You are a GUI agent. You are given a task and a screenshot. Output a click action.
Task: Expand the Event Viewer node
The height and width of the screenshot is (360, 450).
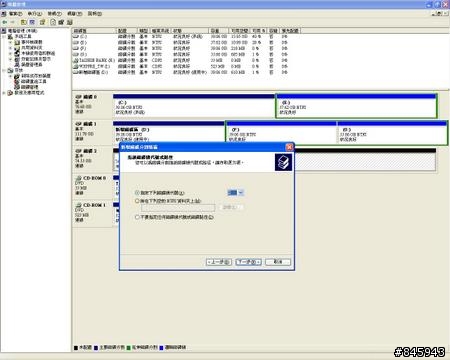(10, 42)
